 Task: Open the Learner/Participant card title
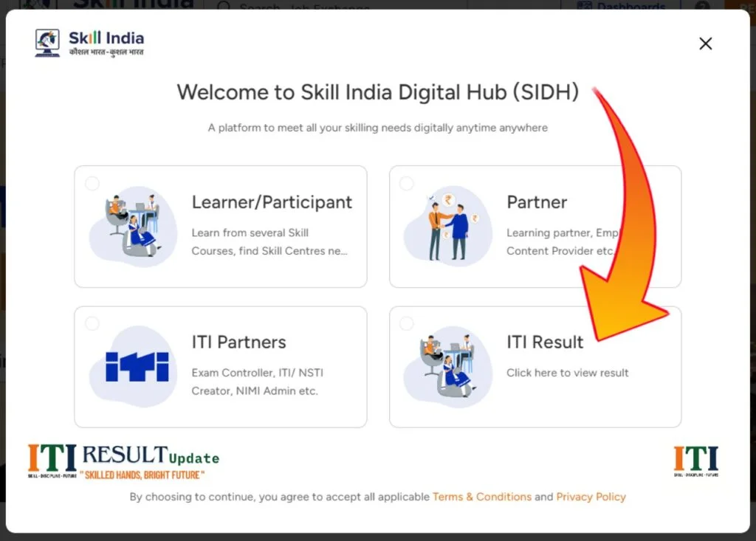click(272, 202)
